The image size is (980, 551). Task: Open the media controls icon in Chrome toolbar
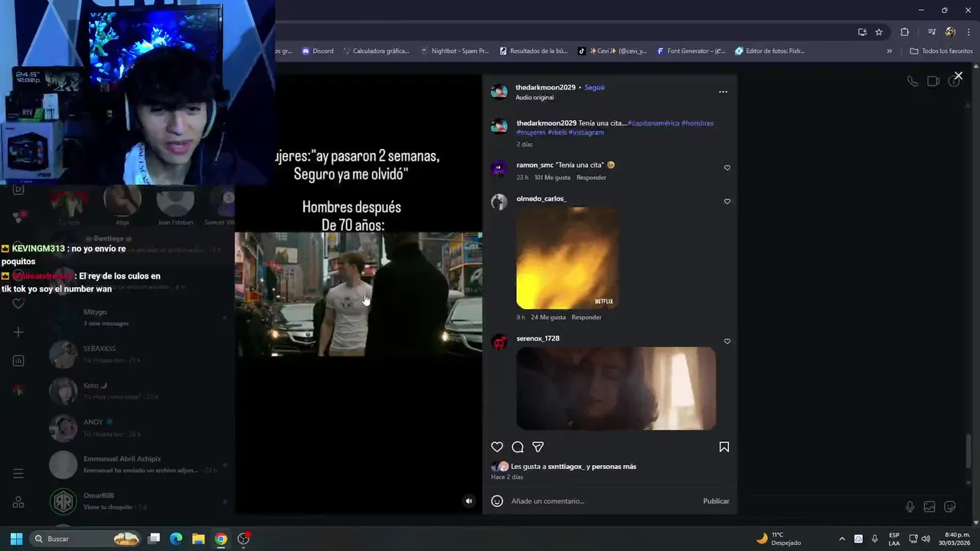click(x=932, y=32)
